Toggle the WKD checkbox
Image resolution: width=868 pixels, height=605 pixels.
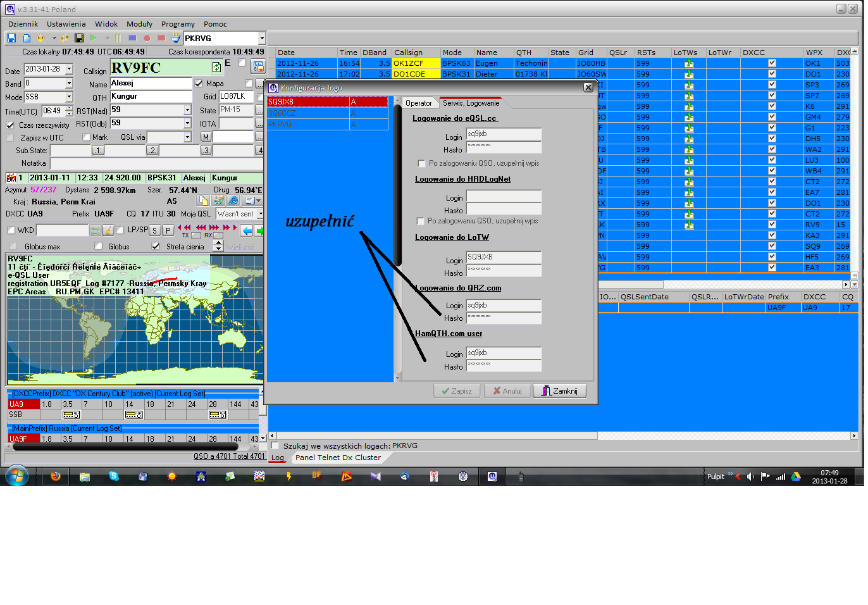point(11,230)
